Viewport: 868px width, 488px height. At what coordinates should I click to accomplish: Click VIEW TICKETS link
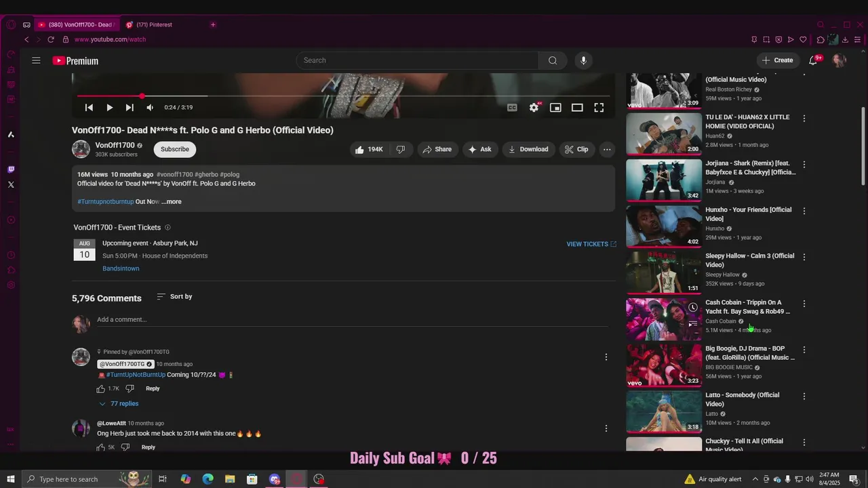tap(591, 244)
